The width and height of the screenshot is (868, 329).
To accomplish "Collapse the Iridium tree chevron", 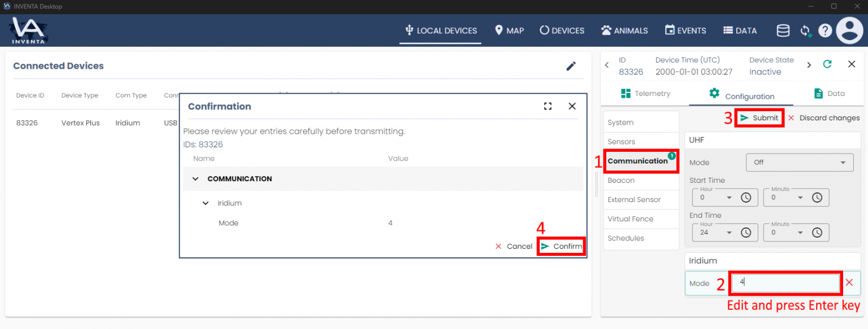I will 206,203.
